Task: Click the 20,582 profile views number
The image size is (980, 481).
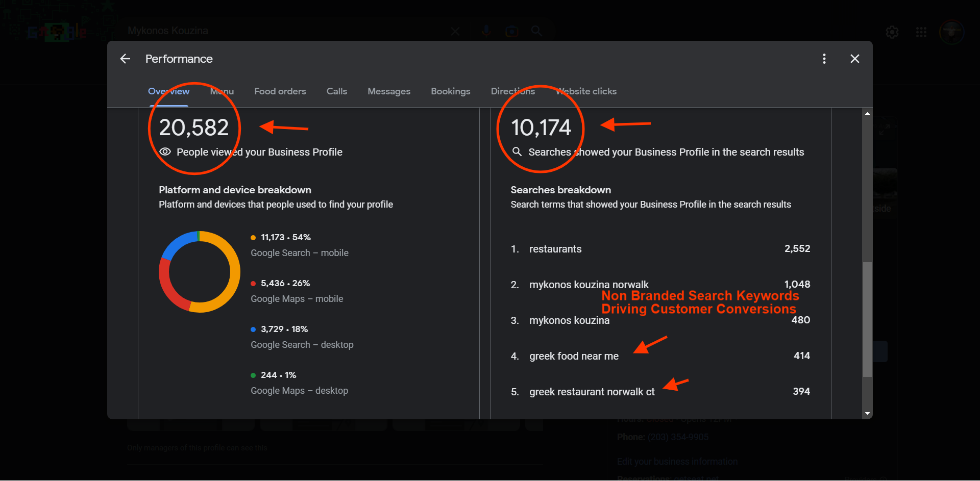Action: (193, 128)
